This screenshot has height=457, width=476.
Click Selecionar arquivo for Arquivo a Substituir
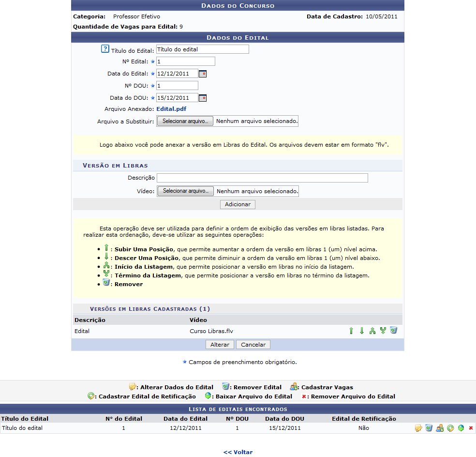click(185, 121)
